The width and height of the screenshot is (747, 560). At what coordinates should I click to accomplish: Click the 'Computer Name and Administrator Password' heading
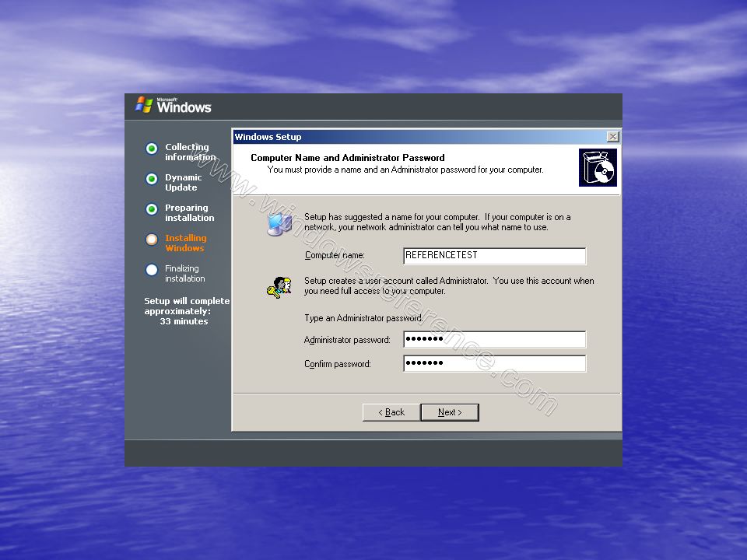[x=347, y=158]
